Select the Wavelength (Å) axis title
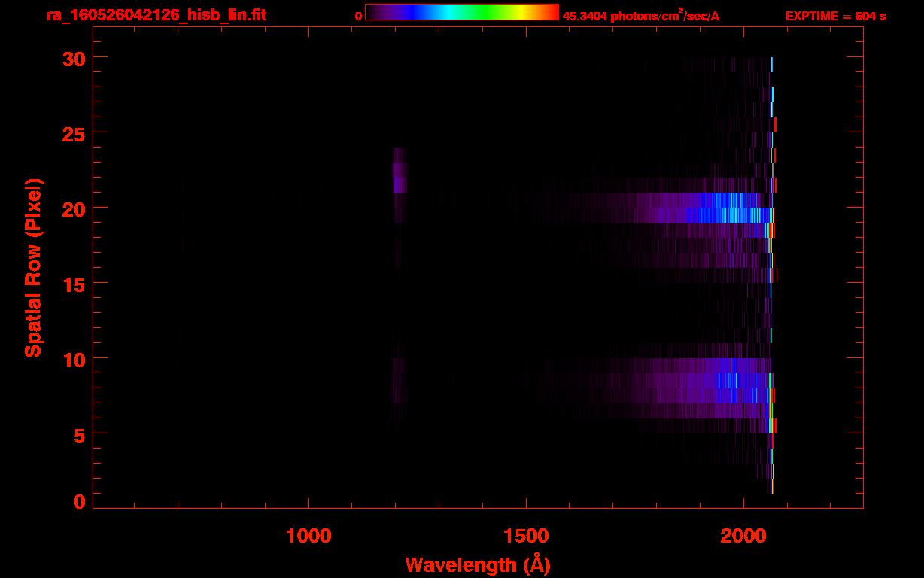 click(x=478, y=564)
